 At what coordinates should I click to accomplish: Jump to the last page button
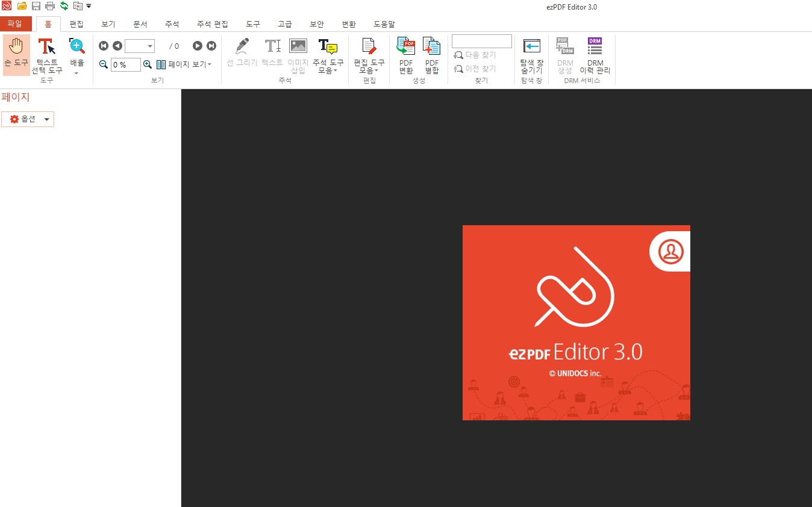pyautogui.click(x=211, y=46)
